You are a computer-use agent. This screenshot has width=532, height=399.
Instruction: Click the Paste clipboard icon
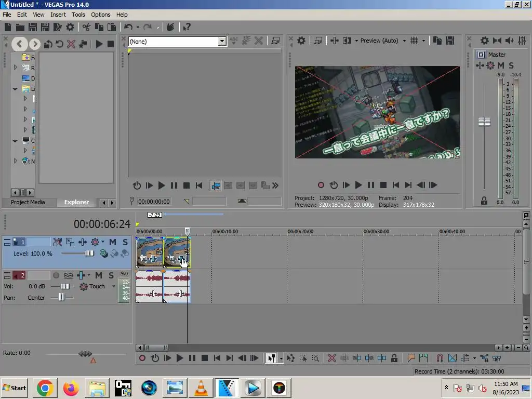112,27
